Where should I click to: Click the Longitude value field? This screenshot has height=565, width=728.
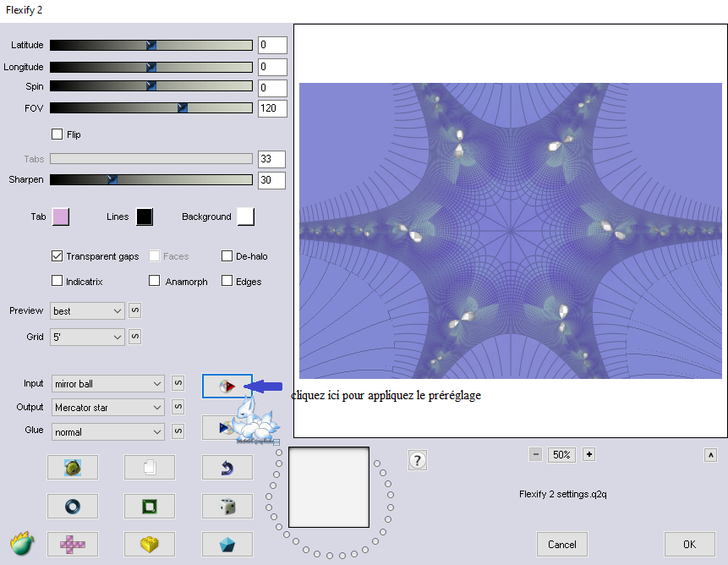(272, 67)
